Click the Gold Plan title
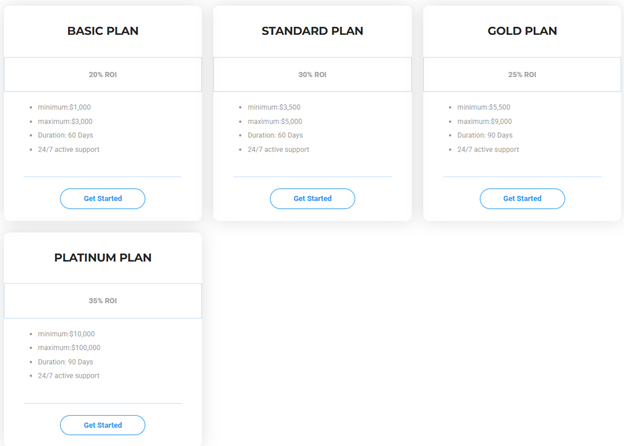The width and height of the screenshot is (624, 446). [x=522, y=31]
